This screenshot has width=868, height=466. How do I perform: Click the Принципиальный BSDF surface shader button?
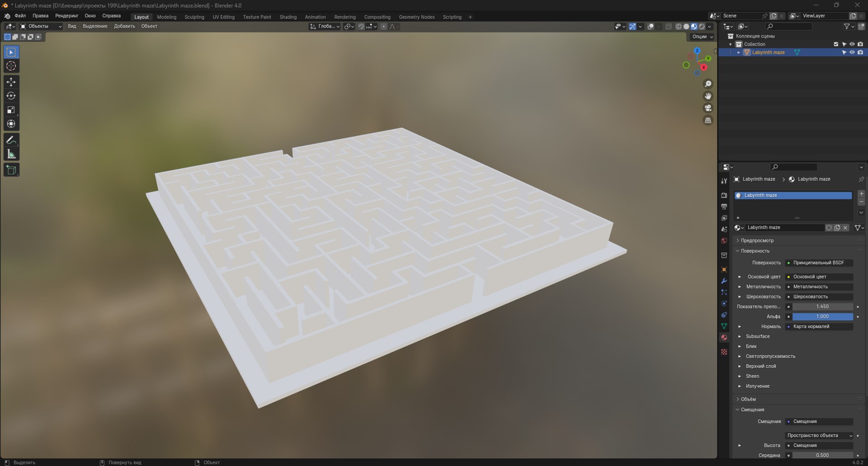coord(819,263)
